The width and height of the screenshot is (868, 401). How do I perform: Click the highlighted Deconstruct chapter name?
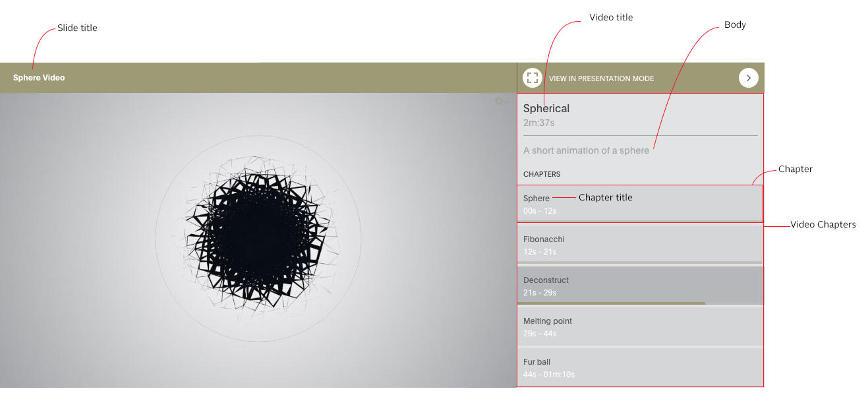coord(546,280)
